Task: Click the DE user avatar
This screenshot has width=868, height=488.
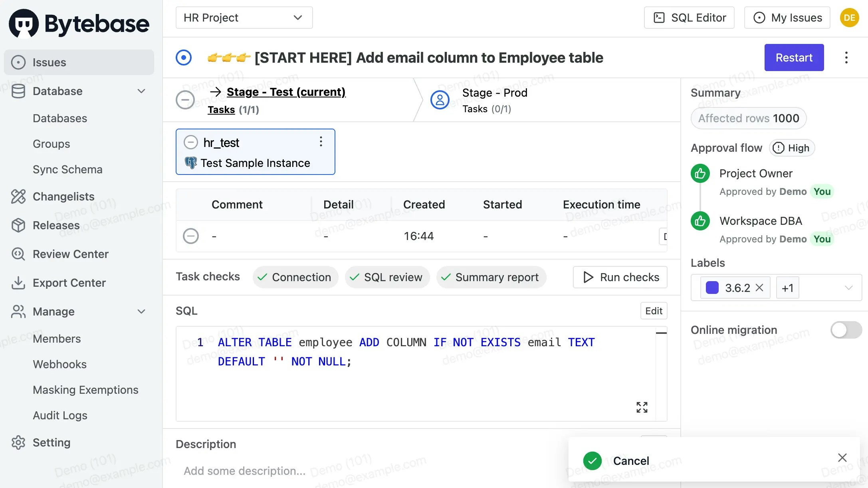Action: [849, 18]
